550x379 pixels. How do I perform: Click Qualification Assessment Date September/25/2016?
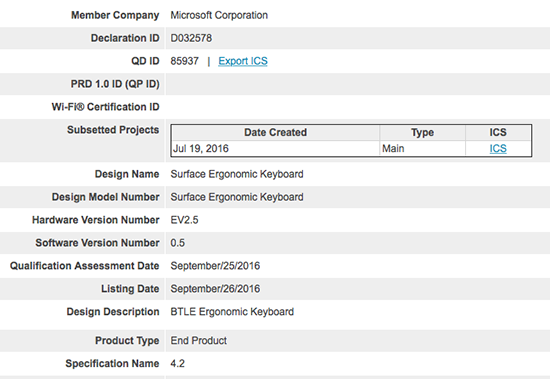215,266
